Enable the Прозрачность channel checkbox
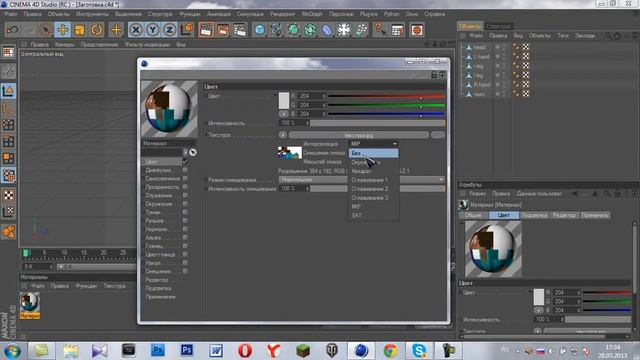The image size is (640, 360). pyautogui.click(x=185, y=187)
